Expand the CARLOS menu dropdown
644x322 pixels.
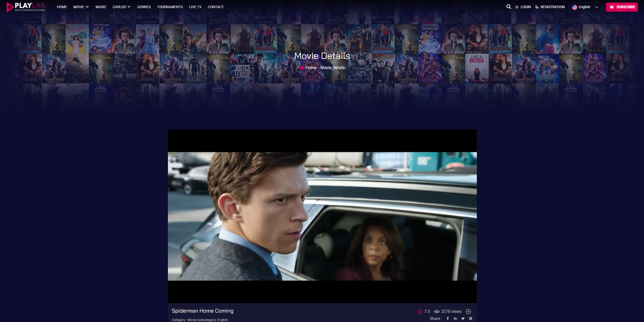[121, 7]
